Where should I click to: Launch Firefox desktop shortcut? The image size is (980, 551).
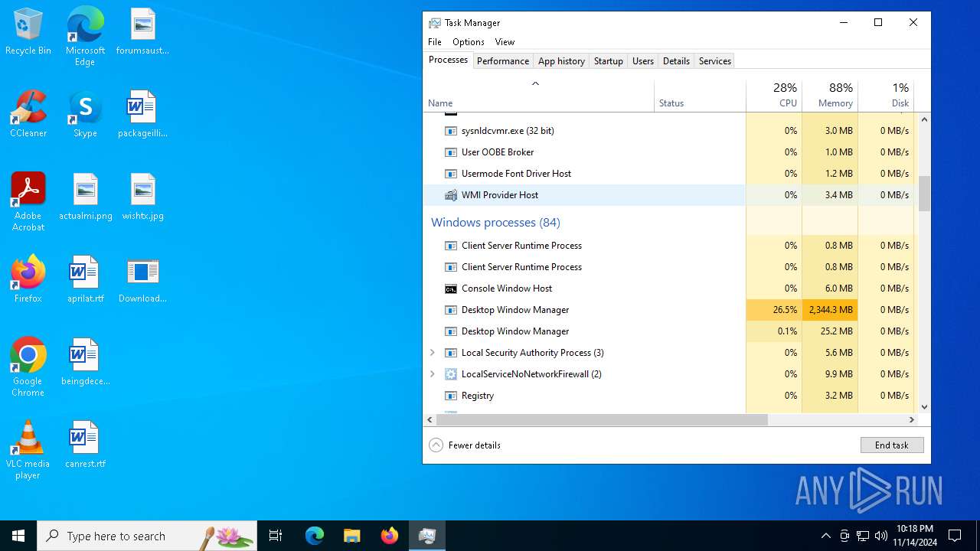[x=28, y=280]
